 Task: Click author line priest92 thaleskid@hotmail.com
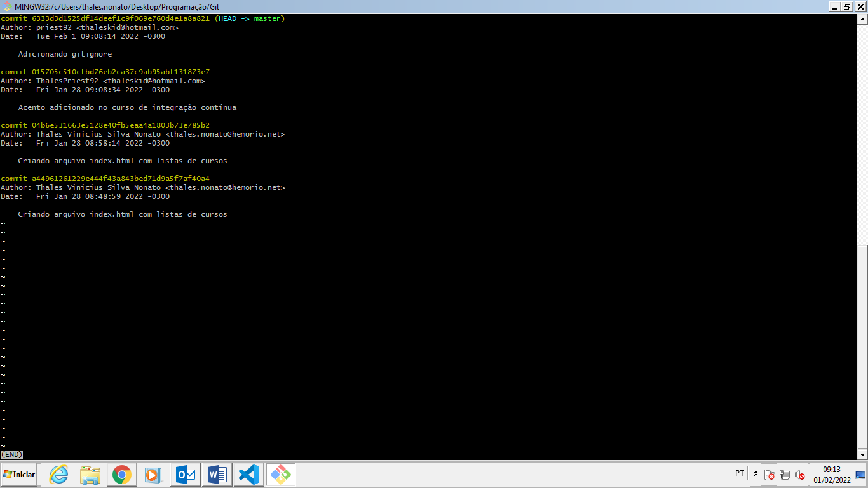[90, 27]
